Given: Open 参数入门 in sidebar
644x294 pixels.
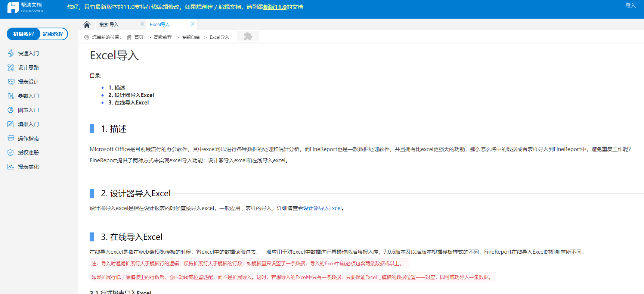Looking at the screenshot, I should click(x=28, y=96).
